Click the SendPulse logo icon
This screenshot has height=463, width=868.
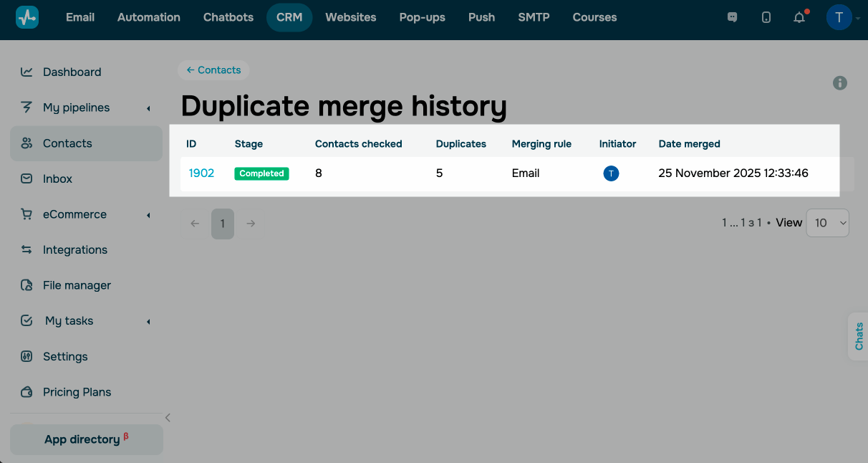tap(27, 17)
